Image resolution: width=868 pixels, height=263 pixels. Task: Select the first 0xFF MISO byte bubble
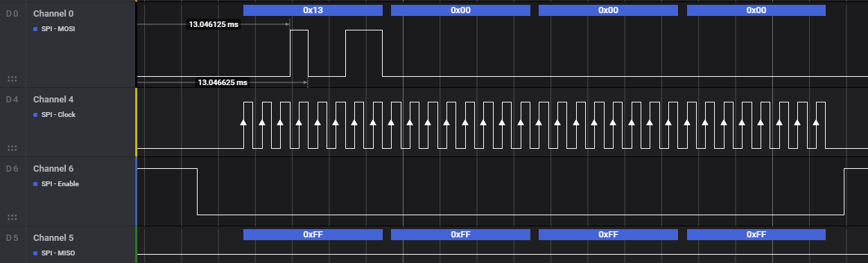pos(313,235)
